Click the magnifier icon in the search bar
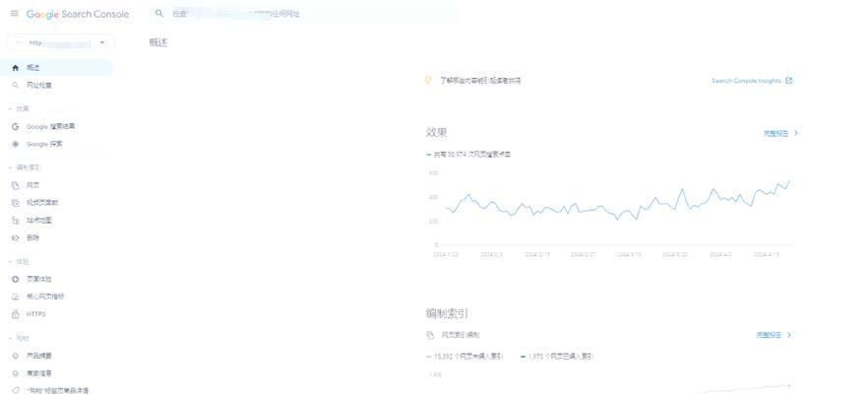This screenshot has width=868, height=394. point(158,14)
